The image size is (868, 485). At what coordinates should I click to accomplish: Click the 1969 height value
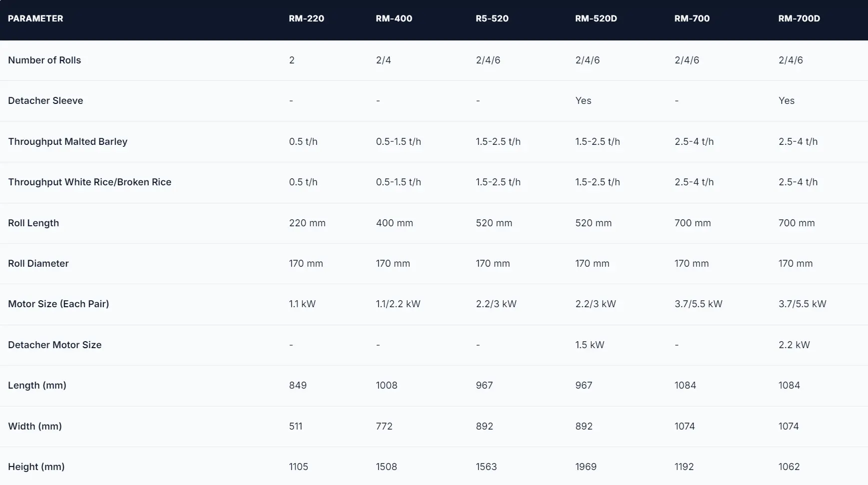[x=586, y=467]
